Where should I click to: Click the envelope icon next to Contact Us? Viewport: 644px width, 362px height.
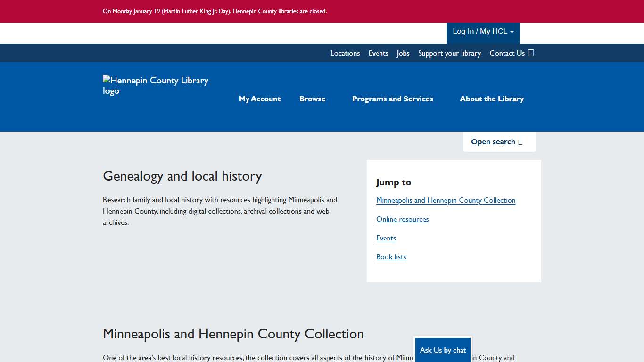point(530,53)
